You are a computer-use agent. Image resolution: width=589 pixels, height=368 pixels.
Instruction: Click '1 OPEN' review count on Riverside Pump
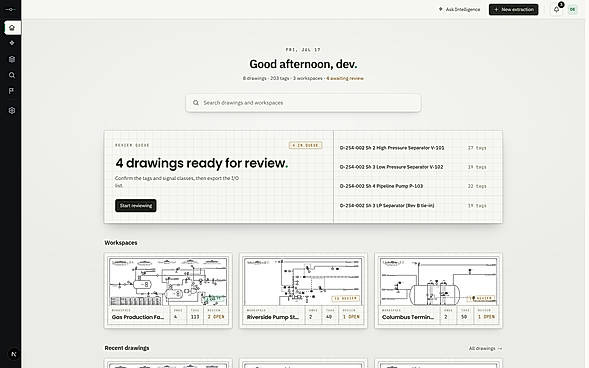point(351,317)
